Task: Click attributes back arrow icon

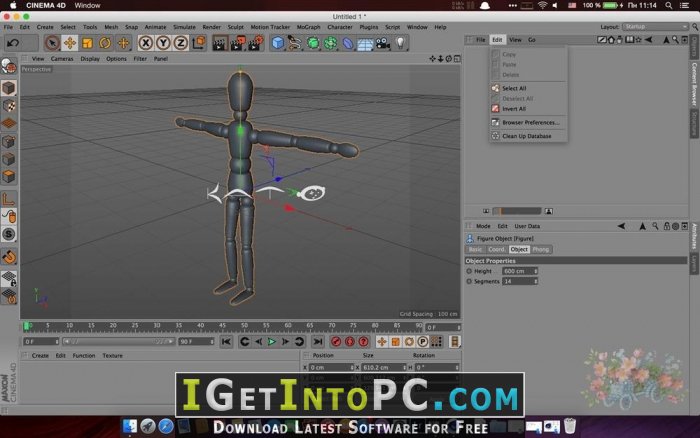Action: (x=621, y=226)
